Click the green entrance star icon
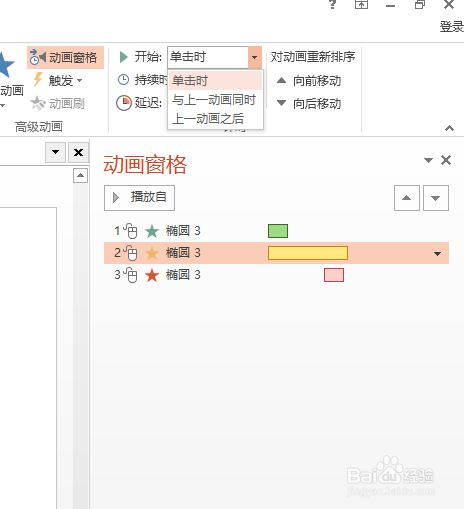Image resolution: width=464 pixels, height=509 pixels. coord(152,231)
